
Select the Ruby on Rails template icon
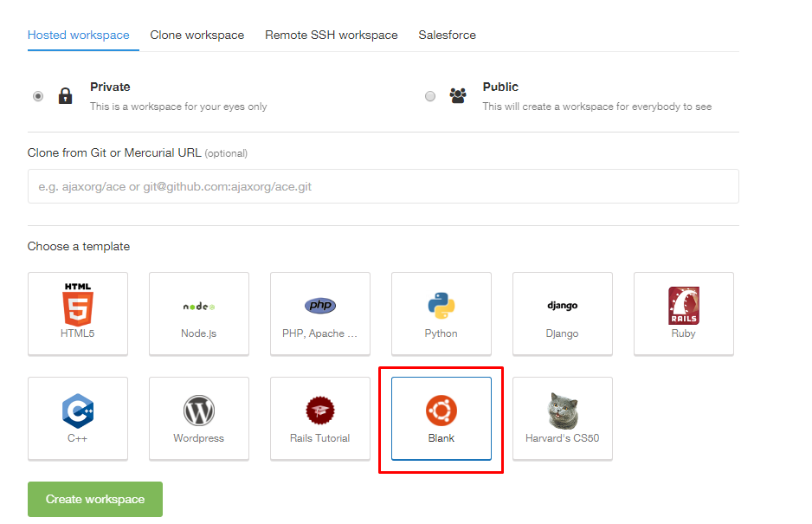684,305
